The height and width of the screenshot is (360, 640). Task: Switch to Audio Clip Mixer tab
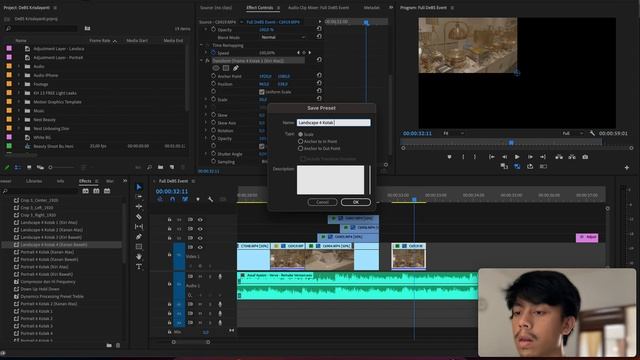(x=318, y=8)
